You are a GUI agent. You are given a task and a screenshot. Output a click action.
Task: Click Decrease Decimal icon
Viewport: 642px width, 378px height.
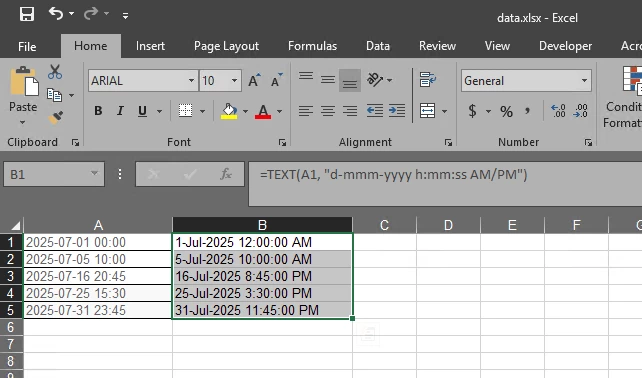(581, 111)
